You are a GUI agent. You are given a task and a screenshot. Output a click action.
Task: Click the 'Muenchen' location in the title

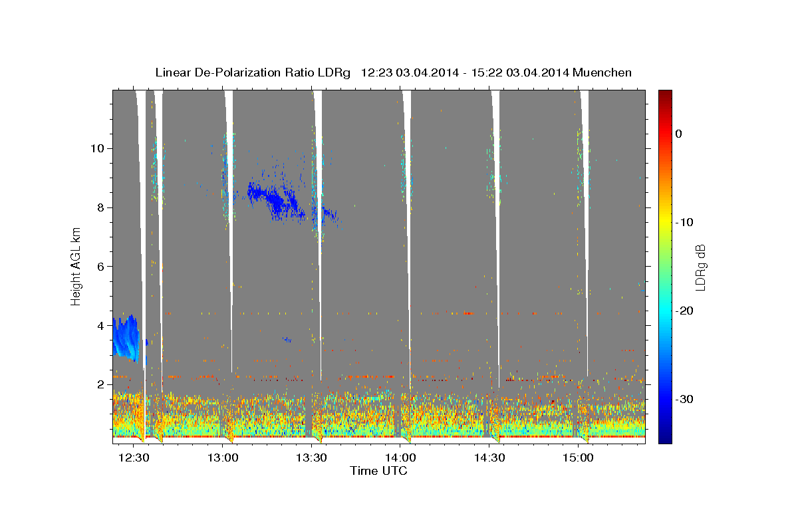click(x=603, y=72)
